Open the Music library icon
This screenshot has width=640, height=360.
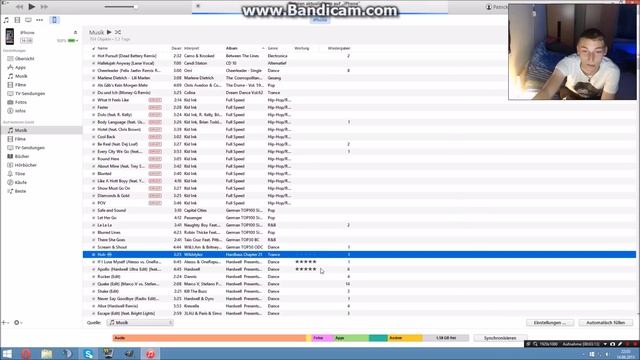coord(6,20)
